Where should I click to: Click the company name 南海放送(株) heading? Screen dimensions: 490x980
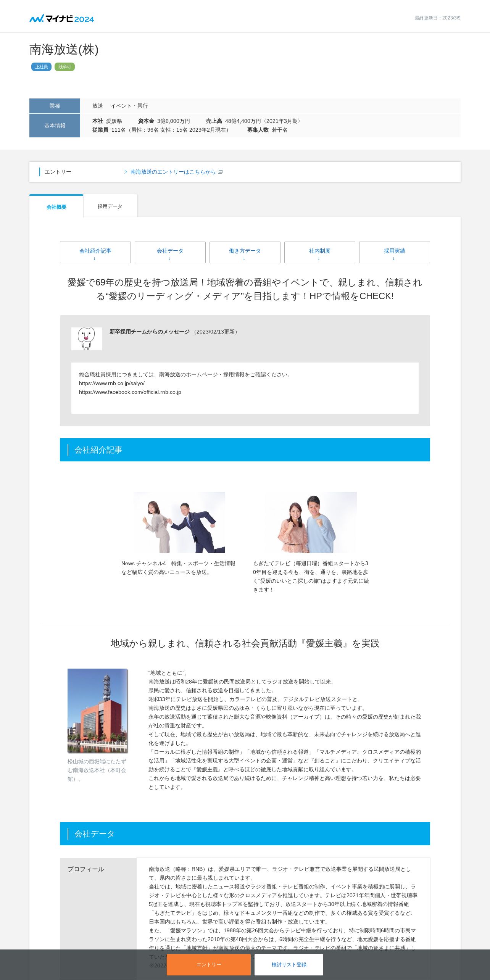(64, 50)
